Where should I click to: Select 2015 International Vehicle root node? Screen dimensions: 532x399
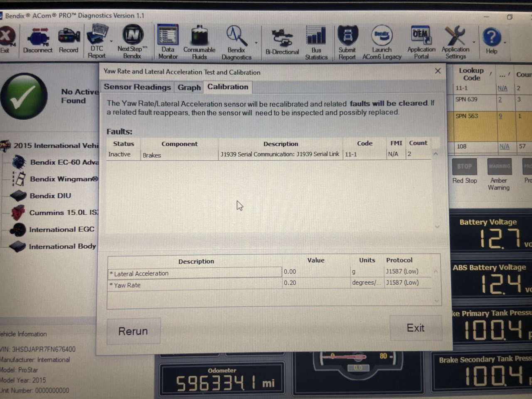click(50, 145)
